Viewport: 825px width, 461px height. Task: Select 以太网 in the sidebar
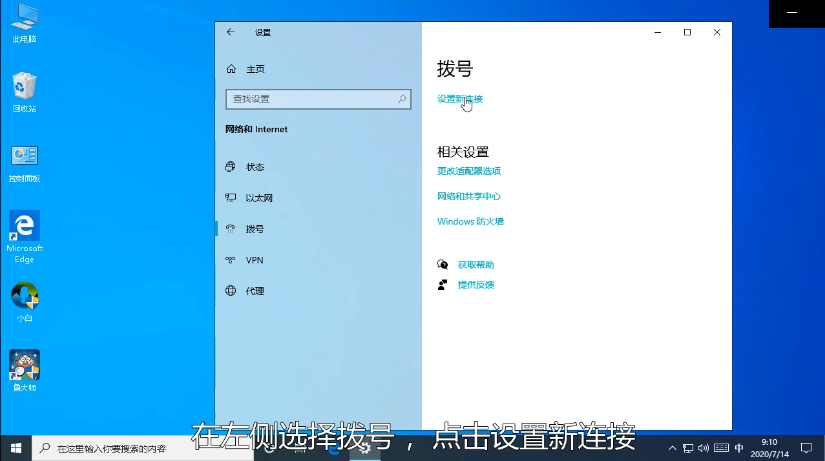coord(259,198)
